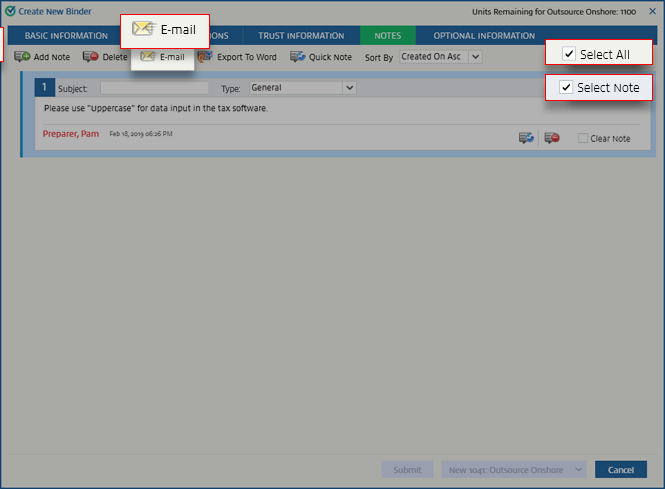Toggle the Select Note checkbox
This screenshot has height=489, width=665.
pos(566,87)
